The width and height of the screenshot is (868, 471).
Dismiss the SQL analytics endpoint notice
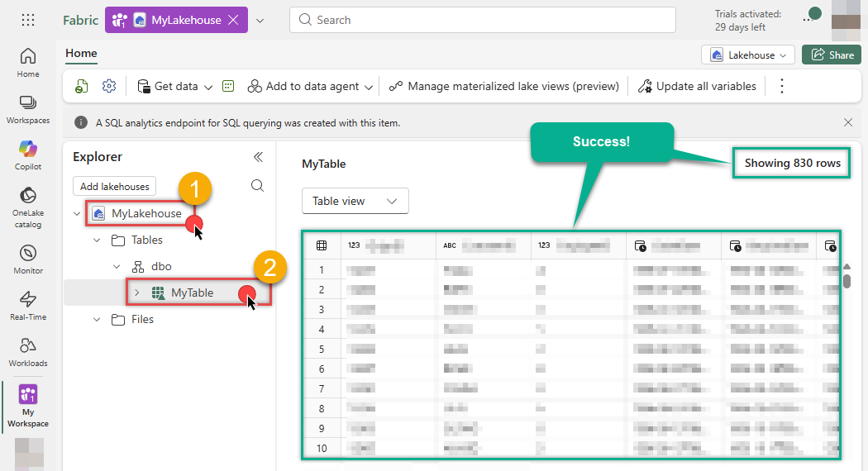point(847,122)
